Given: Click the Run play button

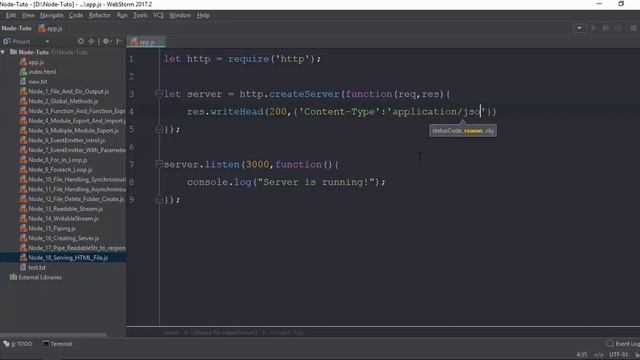Looking at the screenshot, I should pyautogui.click(x=594, y=28).
